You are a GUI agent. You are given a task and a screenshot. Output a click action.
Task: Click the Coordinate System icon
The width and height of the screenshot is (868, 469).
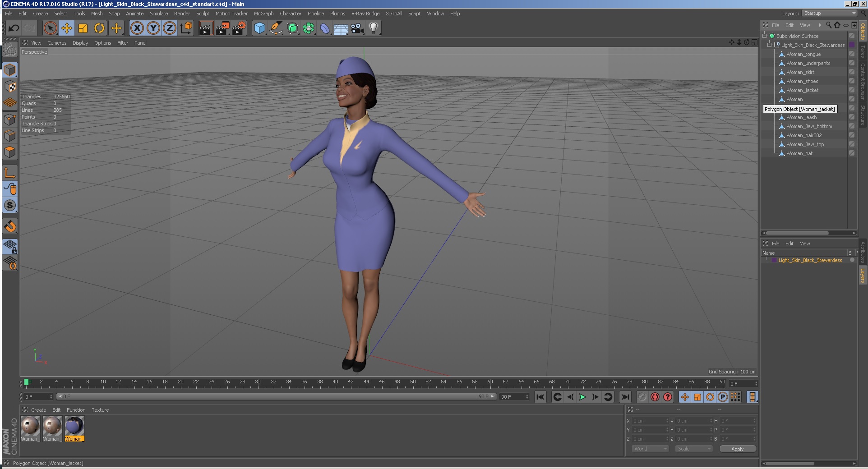[x=186, y=28]
